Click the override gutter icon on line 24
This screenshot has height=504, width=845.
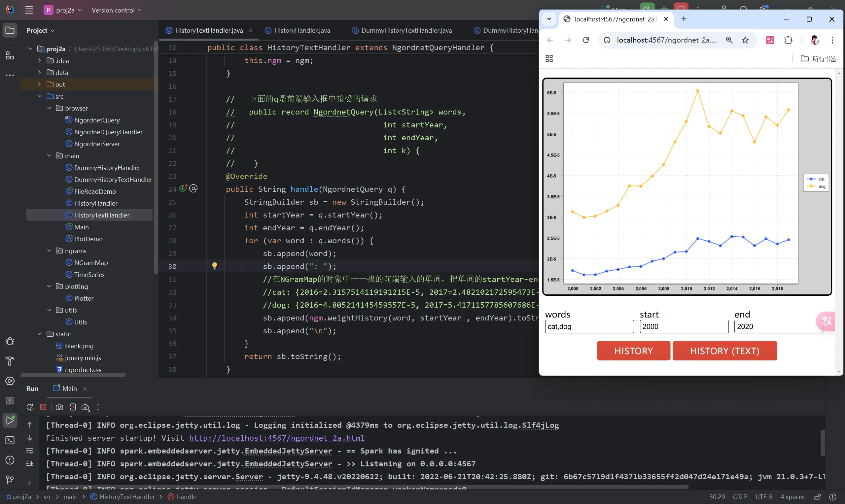click(x=184, y=188)
